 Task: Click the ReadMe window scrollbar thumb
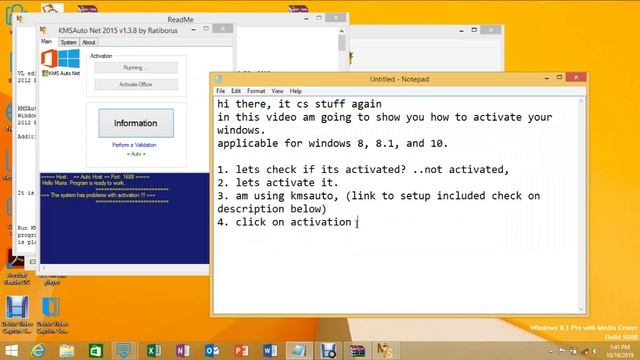point(342,43)
